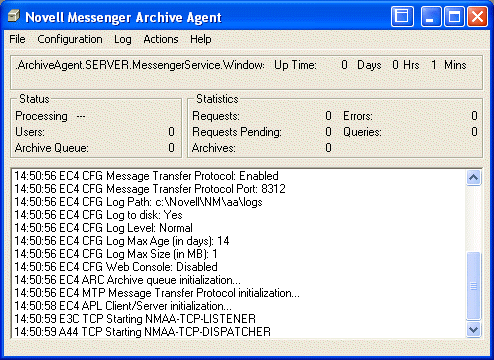This screenshot has width=494, height=360.
Task: Open the File menu
Action: click(17, 39)
